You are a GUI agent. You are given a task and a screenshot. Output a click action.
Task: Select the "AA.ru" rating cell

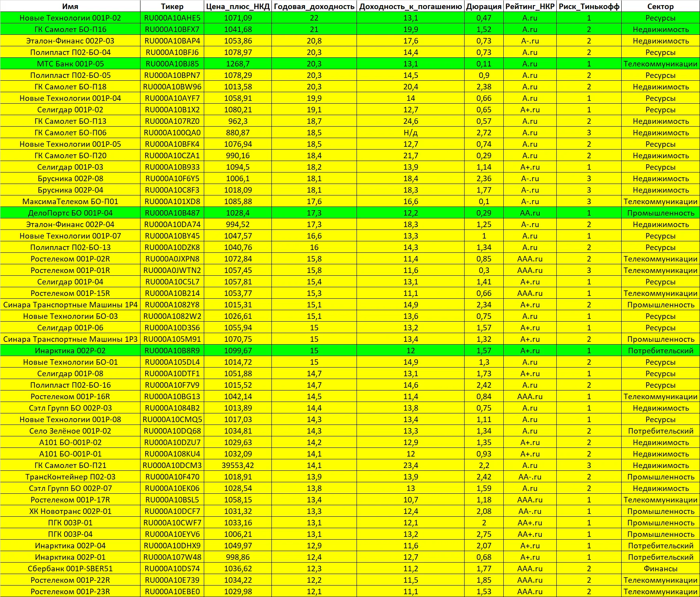coord(530,213)
